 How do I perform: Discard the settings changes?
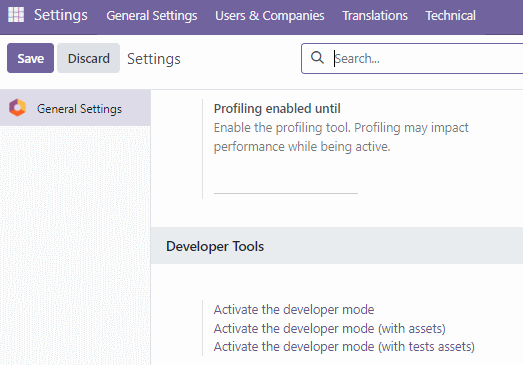[88, 58]
